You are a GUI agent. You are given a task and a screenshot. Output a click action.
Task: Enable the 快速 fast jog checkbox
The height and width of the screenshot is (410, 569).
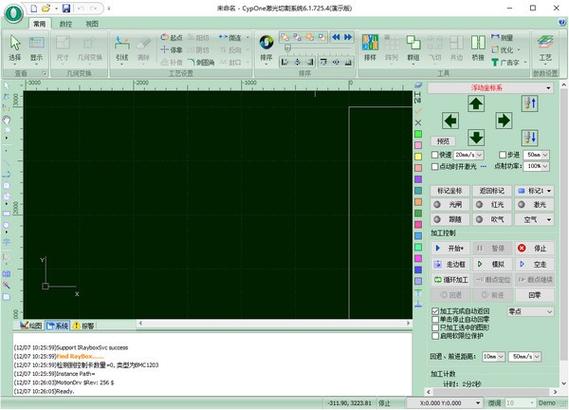pyautogui.click(x=435, y=155)
